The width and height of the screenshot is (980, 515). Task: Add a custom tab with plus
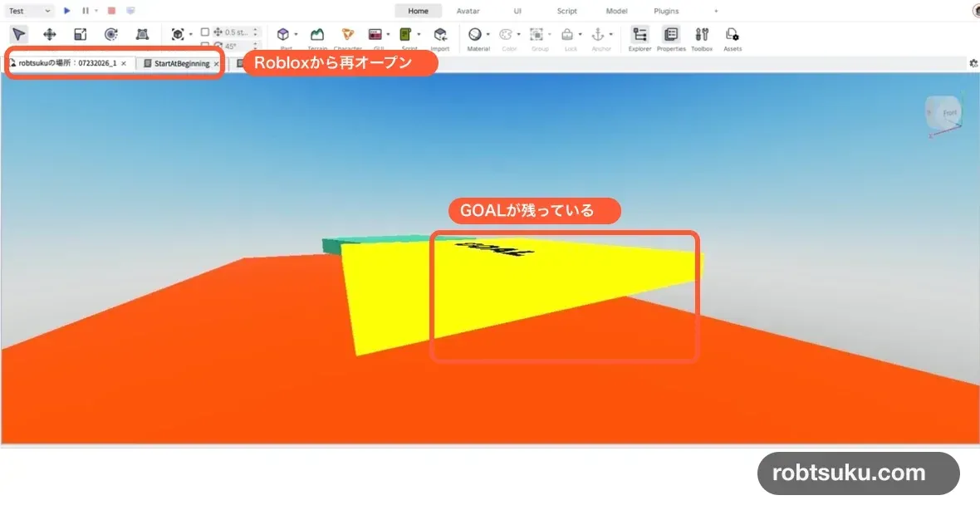pyautogui.click(x=716, y=11)
